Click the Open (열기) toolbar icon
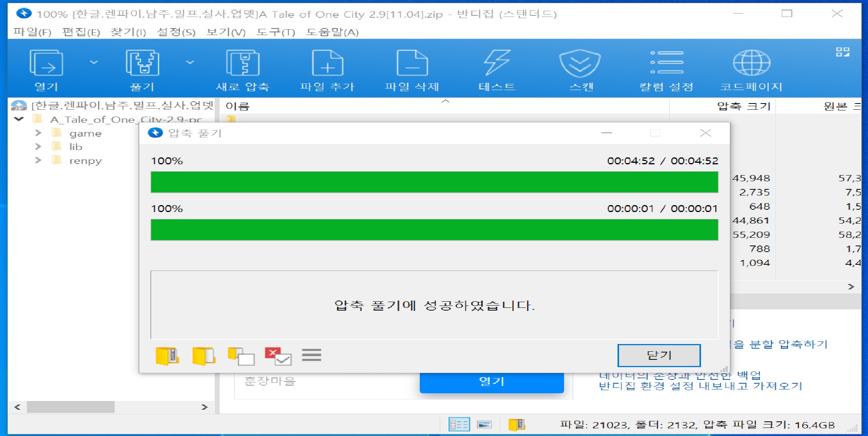 [46, 63]
